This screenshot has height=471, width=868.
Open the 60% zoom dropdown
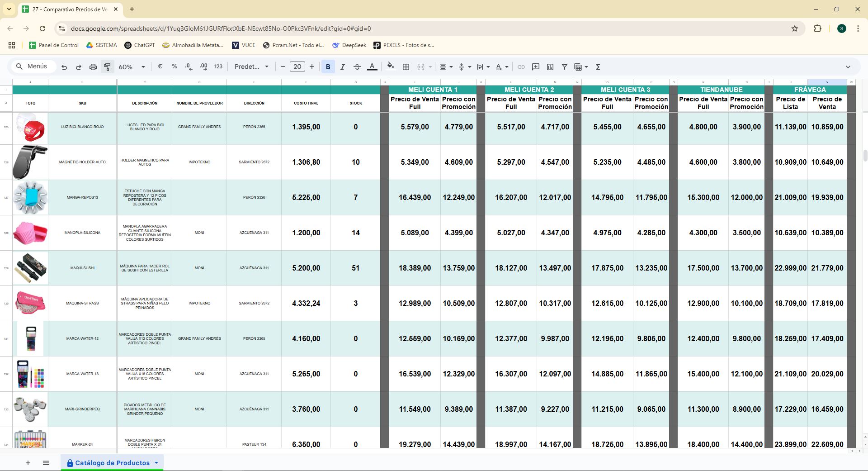pyautogui.click(x=132, y=67)
